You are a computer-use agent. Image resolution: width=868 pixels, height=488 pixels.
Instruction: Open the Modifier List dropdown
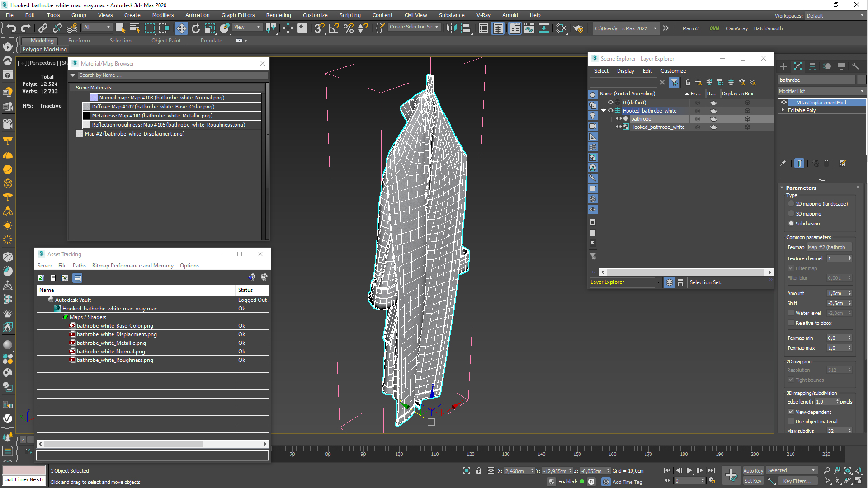pyautogui.click(x=821, y=91)
